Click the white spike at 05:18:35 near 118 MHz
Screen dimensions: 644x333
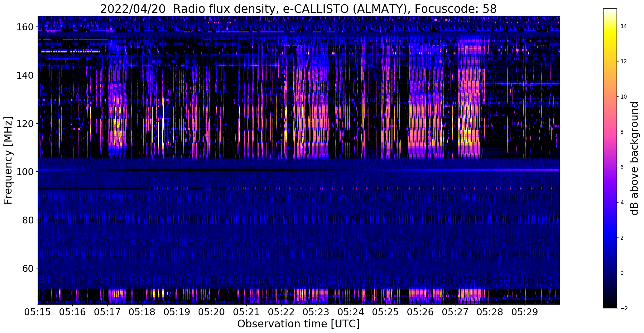(163, 127)
